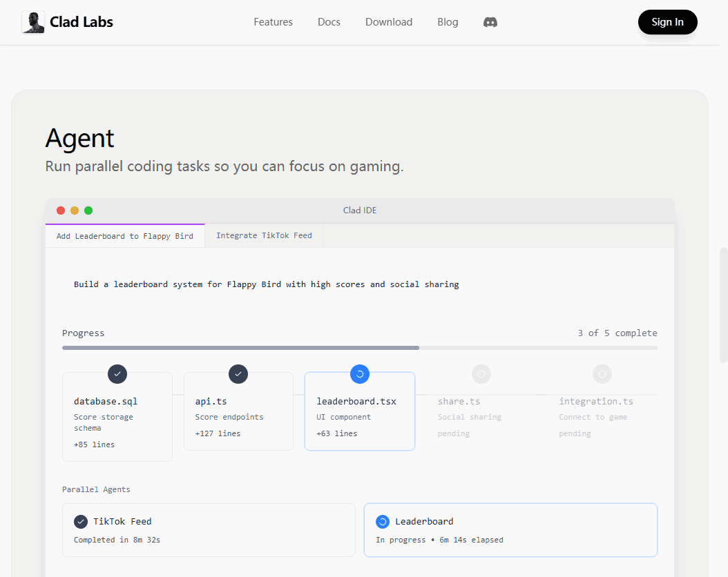
Task: Click the checkmark icon above database.sql
Action: [x=117, y=374]
